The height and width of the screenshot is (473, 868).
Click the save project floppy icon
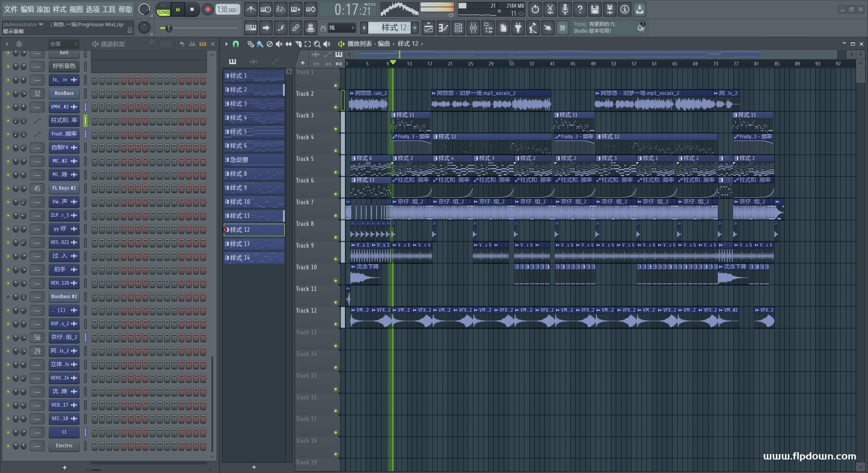[595, 9]
